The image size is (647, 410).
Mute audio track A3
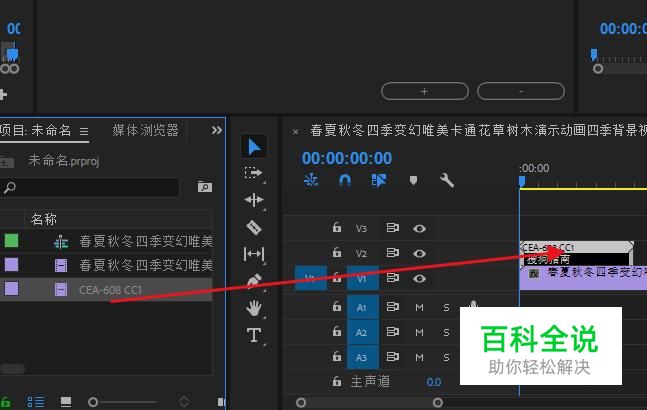click(x=419, y=358)
